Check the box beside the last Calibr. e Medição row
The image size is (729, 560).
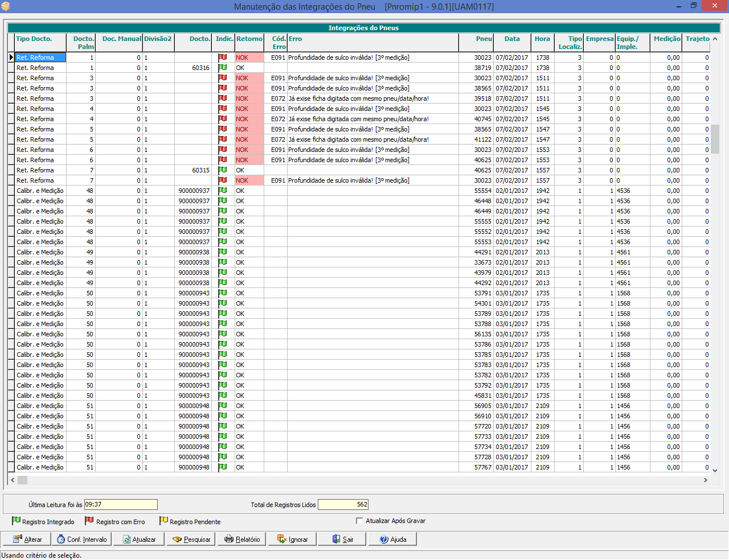pyautogui.click(x=10, y=467)
